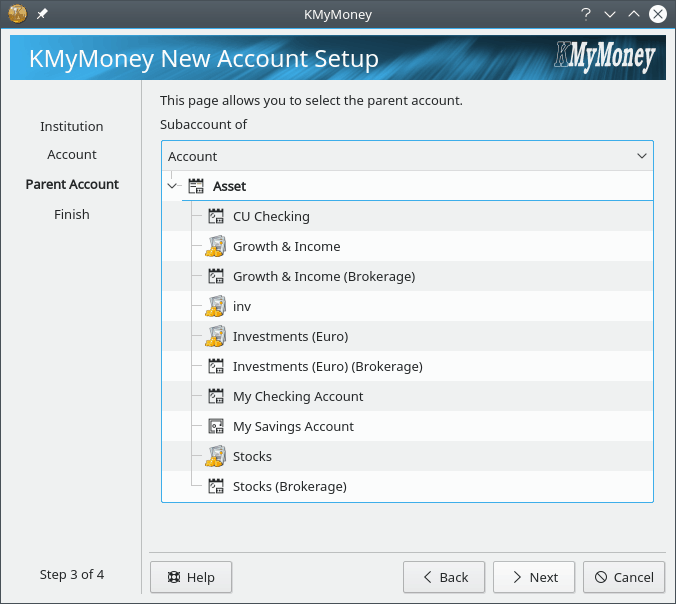Select Growth & Income as parent account

point(407,246)
